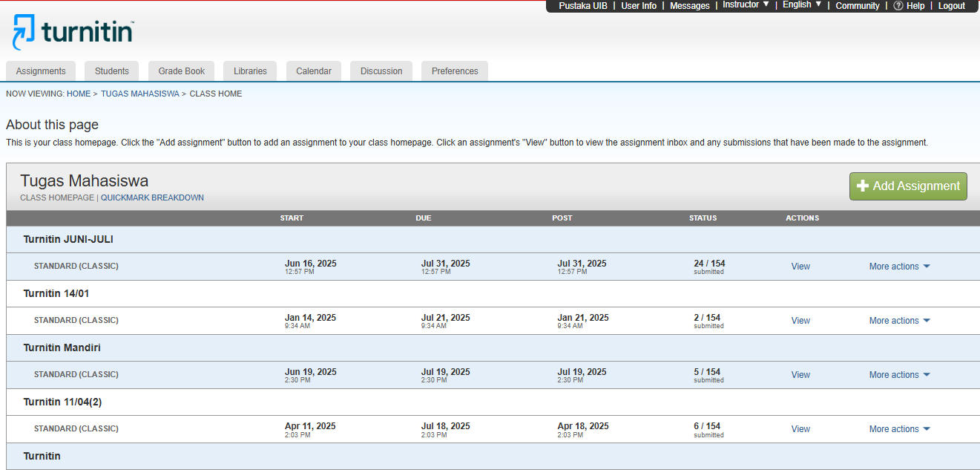Open the Community link

(858, 6)
